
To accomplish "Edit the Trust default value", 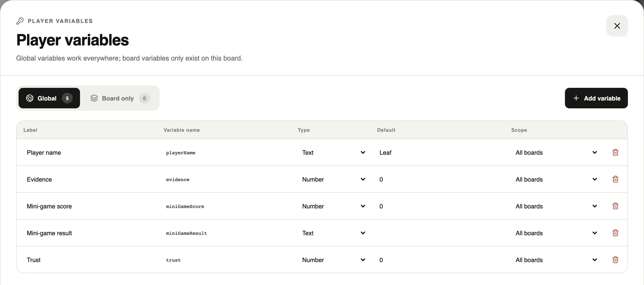I will (x=440, y=260).
